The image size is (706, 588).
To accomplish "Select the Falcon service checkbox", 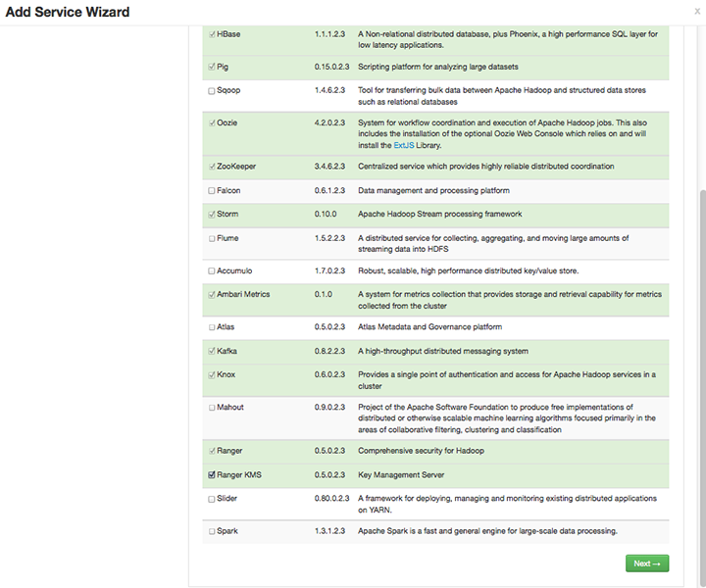I will (x=212, y=191).
